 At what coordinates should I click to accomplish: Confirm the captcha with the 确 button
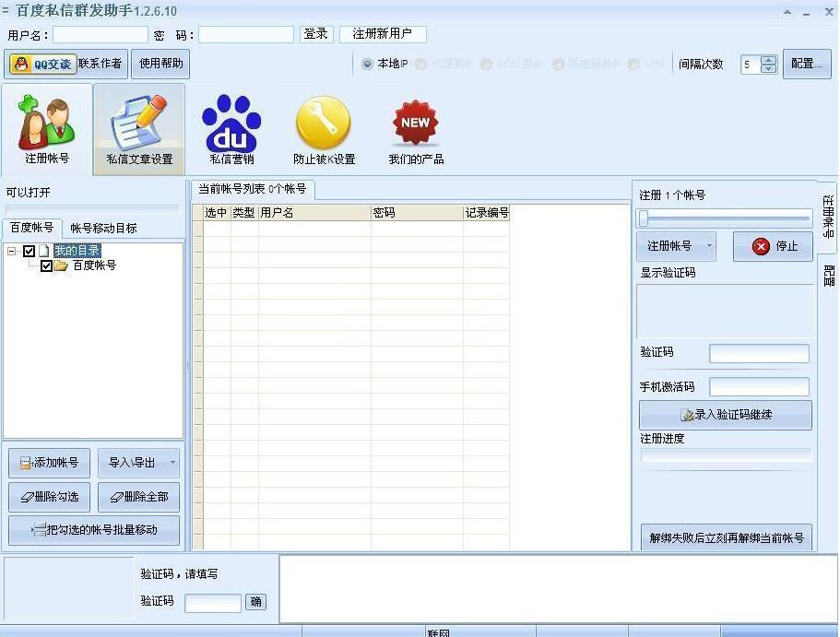256,602
